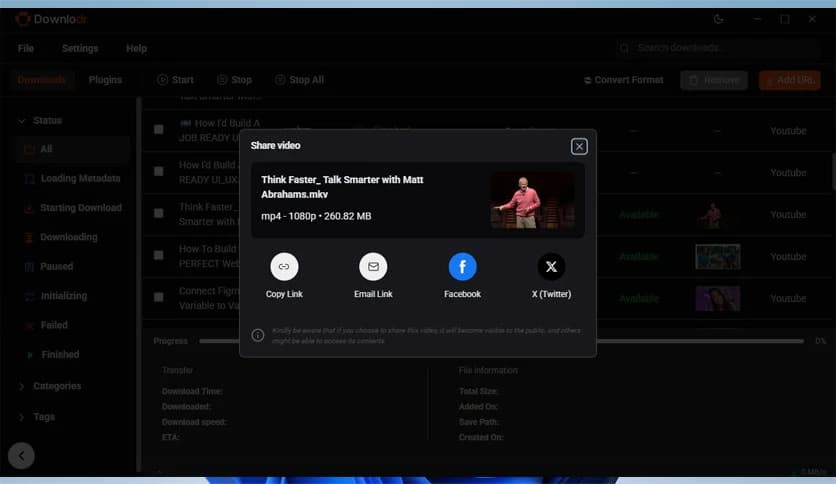
Task: Click the download progress bar
Action: (501, 341)
